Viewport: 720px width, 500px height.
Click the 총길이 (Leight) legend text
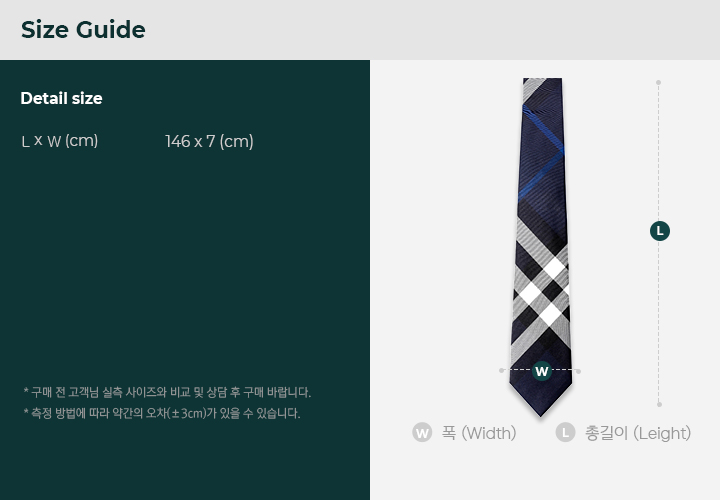coord(638,433)
